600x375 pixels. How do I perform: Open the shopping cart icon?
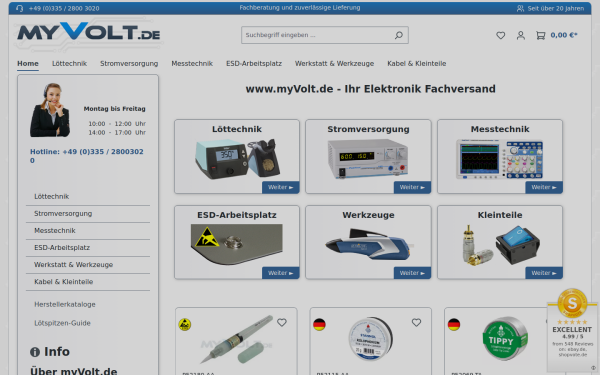point(540,35)
